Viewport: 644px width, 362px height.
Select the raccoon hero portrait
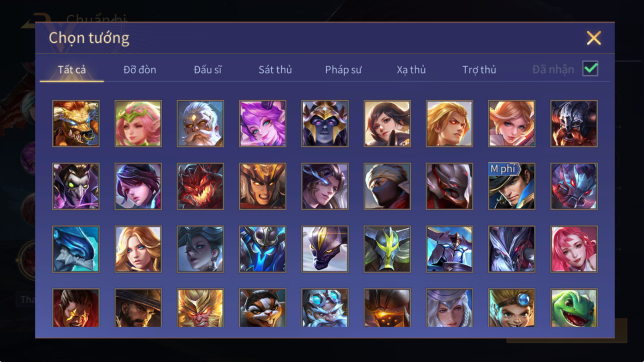262,308
